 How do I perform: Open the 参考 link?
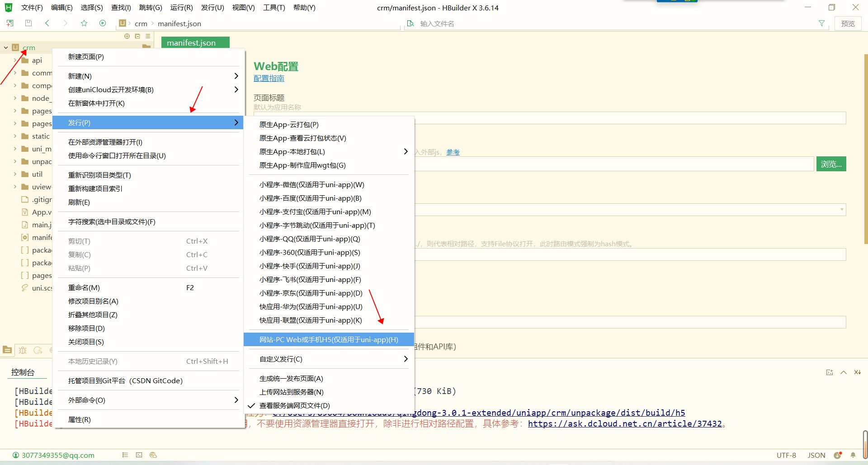pyautogui.click(x=453, y=152)
